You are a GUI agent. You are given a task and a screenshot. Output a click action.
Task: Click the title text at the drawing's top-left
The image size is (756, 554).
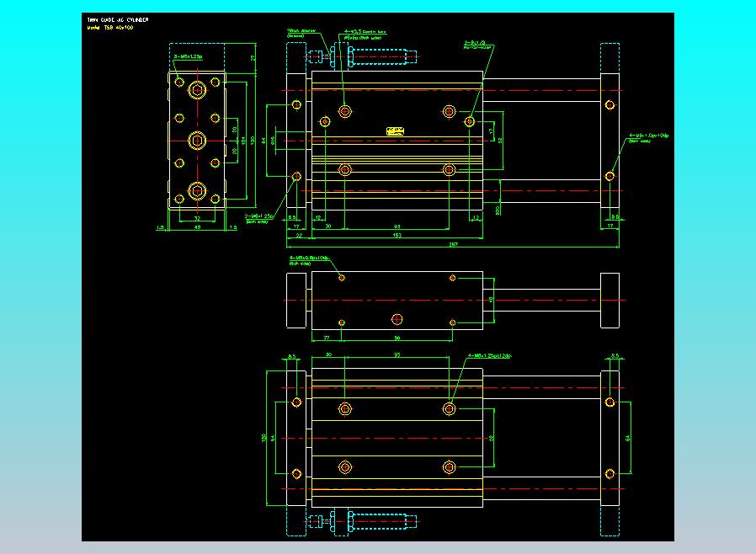click(118, 19)
